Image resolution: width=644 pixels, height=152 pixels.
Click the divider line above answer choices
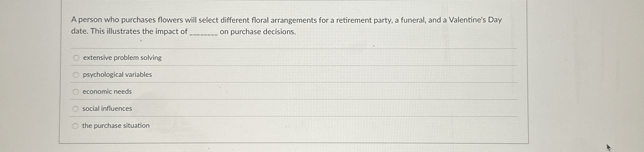(x=287, y=48)
